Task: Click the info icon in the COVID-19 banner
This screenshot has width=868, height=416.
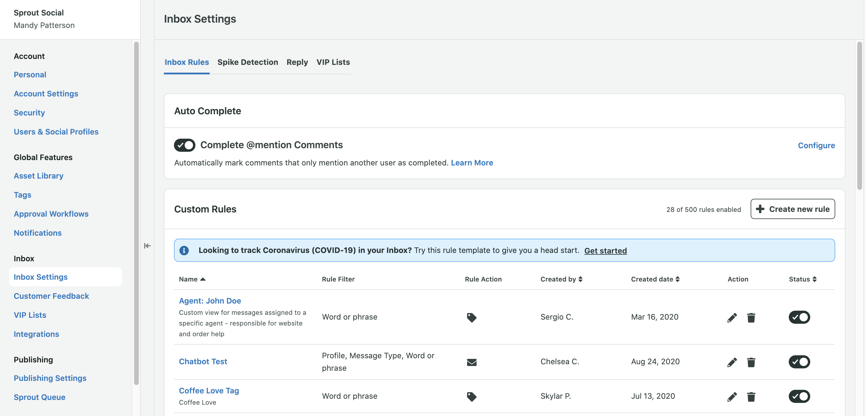Action: point(184,251)
